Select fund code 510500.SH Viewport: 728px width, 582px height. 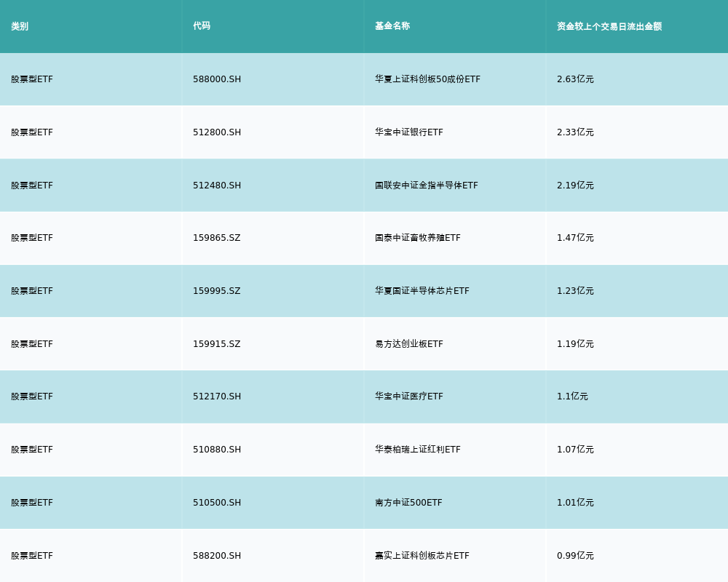tap(217, 503)
